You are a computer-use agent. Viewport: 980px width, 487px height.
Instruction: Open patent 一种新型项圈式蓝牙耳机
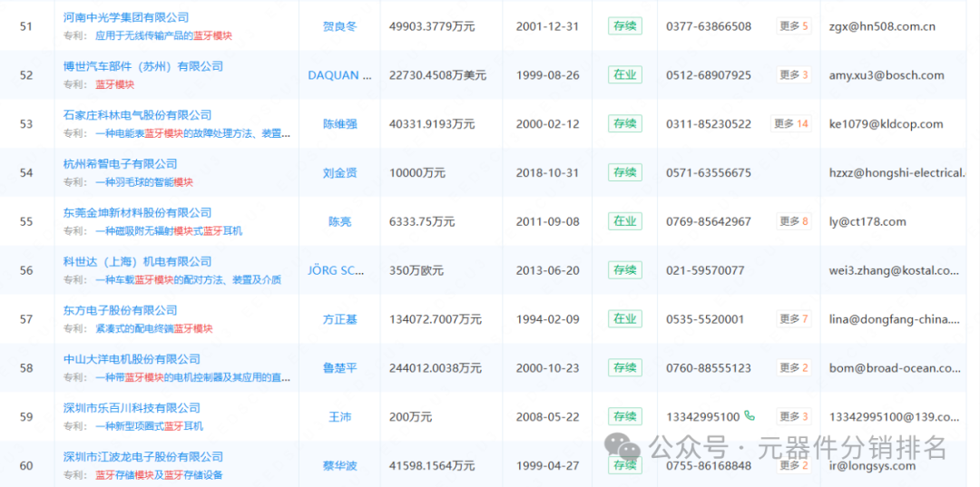click(x=149, y=426)
